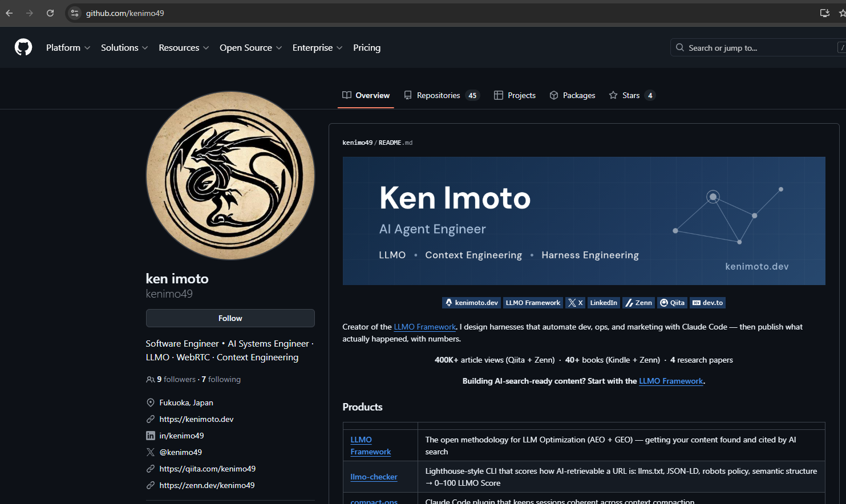Select the 'Fukuoka, Japan' location text
Screen dimensions: 846x504
click(x=186, y=403)
